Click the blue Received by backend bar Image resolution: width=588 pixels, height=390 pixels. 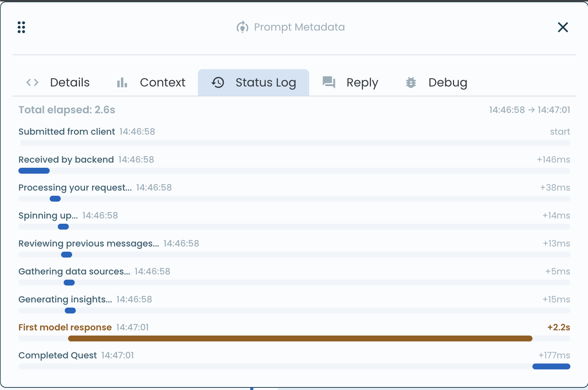tap(34, 171)
